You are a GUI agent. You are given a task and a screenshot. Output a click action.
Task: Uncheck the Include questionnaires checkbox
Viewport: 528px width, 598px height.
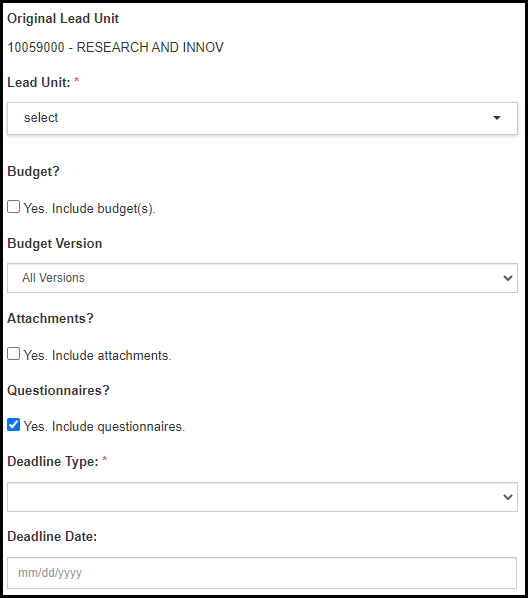pos(14,424)
